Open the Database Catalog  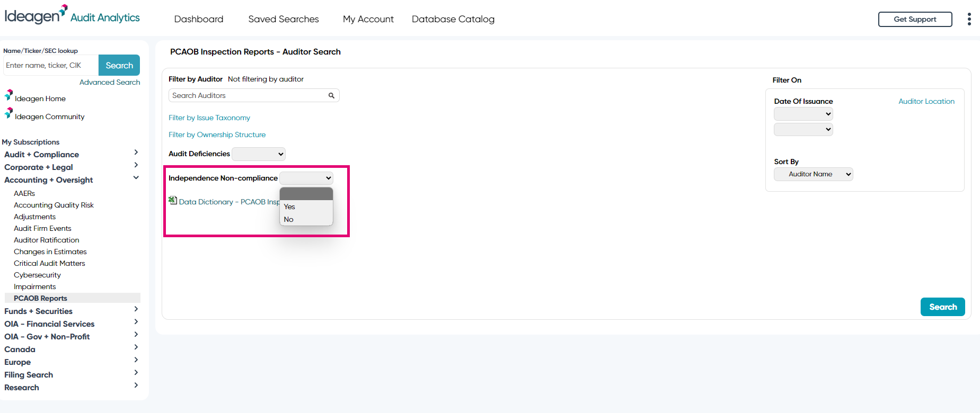[453, 19]
